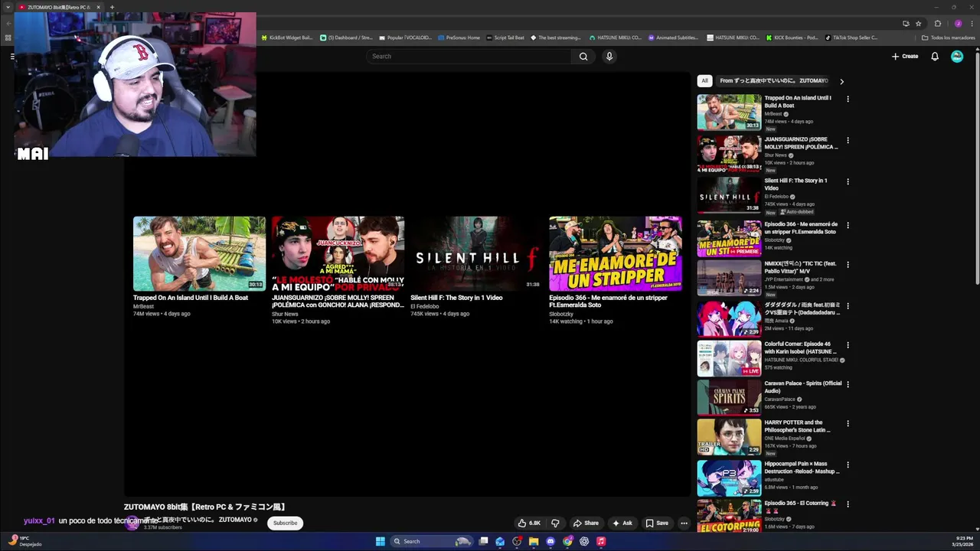980x551 pixels.
Task: Select the 'From ずっと真夜中でいいのに。ZUTOMAYO' chip
Action: coord(773,80)
